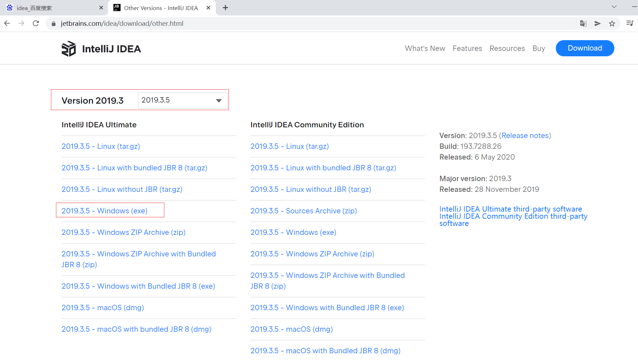Click the 'Build: 193.7288.26' text
This screenshot has width=638, height=364.
[x=470, y=146]
